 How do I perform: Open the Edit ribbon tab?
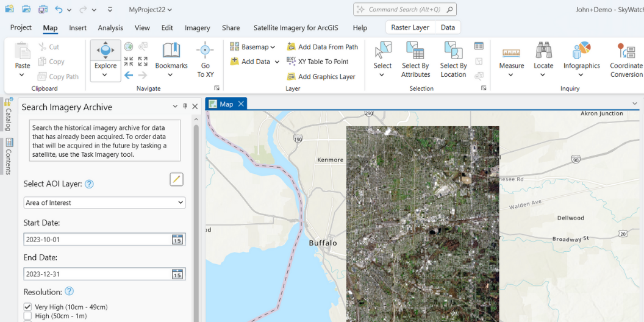click(167, 27)
